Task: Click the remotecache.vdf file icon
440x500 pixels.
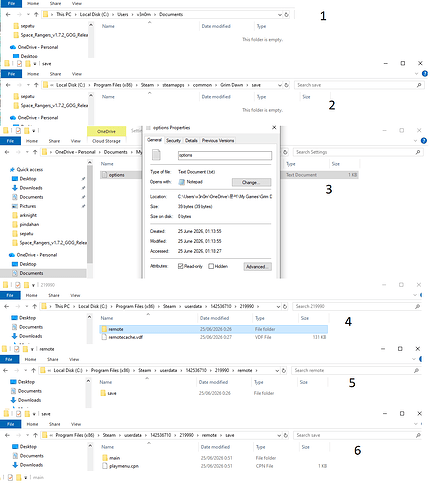Action: point(104,337)
